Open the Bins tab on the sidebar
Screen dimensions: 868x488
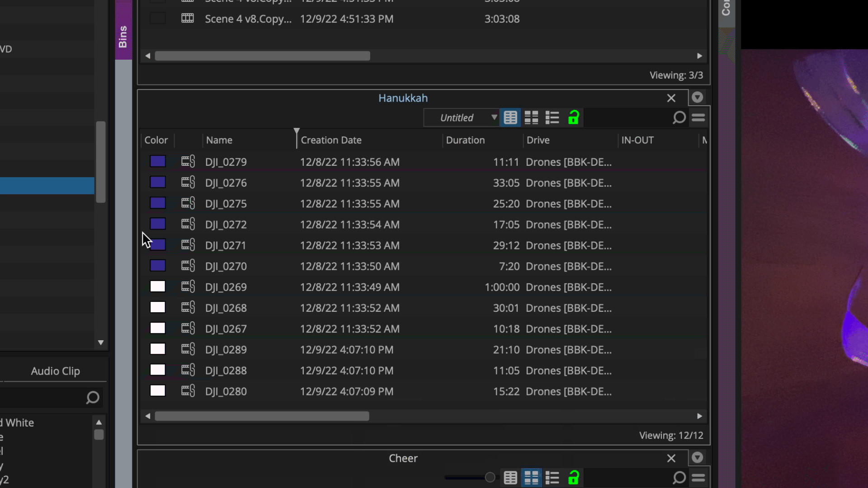(x=123, y=36)
